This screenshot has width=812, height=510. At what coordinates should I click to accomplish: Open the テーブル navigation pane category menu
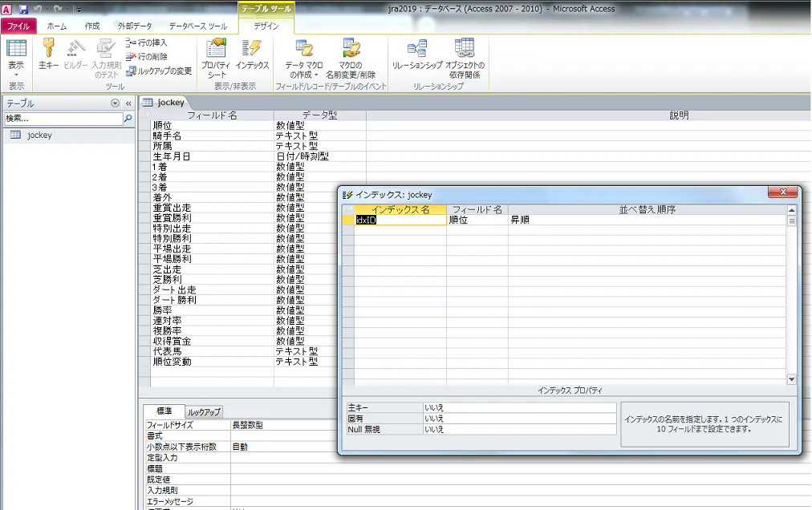click(115, 103)
